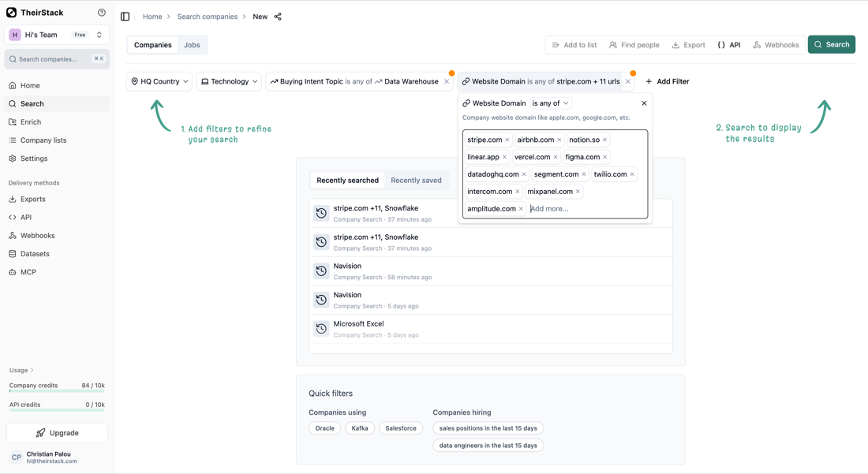
Task: Expand the Usage section
Action: 21,370
